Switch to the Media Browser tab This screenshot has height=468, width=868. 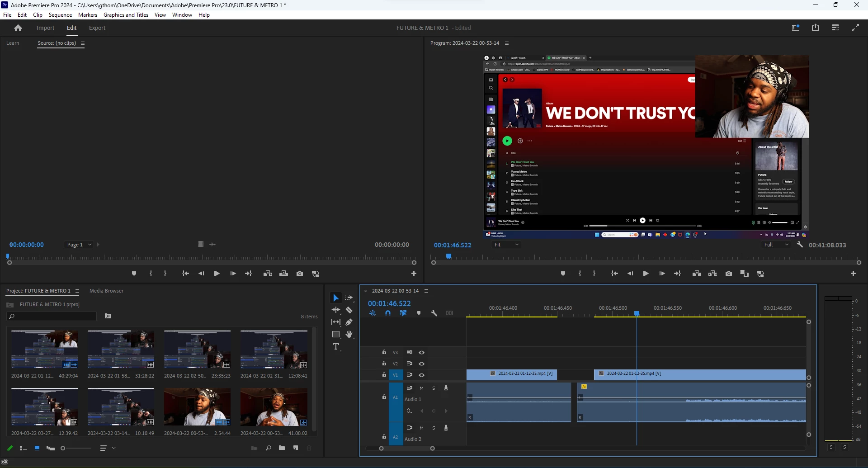(106, 291)
